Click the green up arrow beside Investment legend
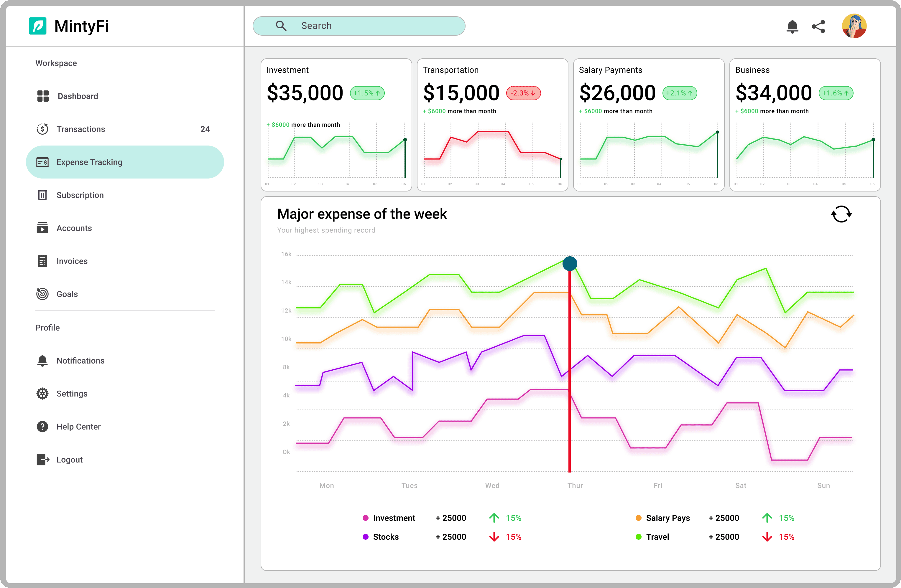Viewport: 901px width, 588px height. [x=494, y=518]
